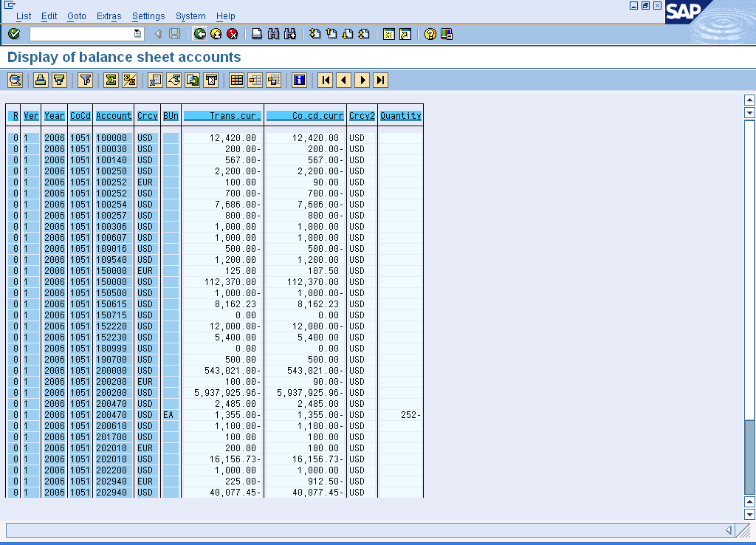This screenshot has height=545, width=756.
Task: Click the Save diskette icon
Action: point(174,34)
